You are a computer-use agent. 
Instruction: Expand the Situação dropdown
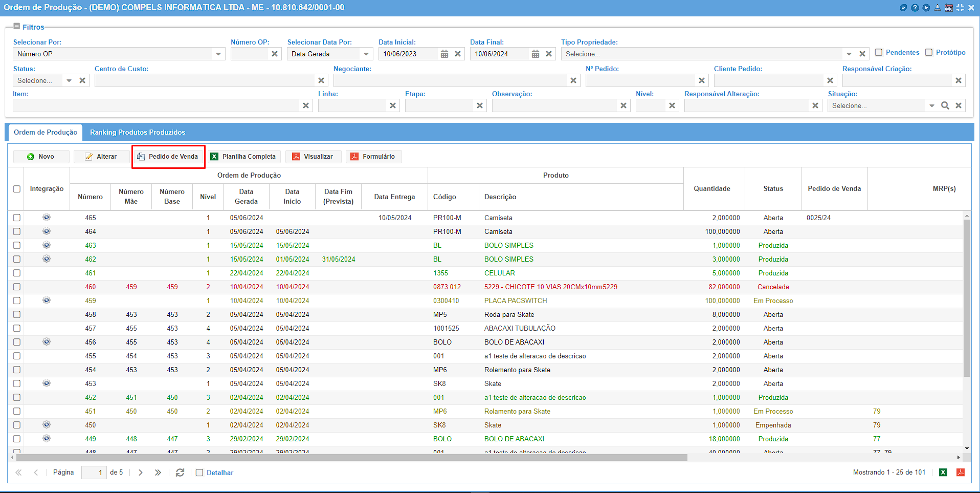coord(932,105)
